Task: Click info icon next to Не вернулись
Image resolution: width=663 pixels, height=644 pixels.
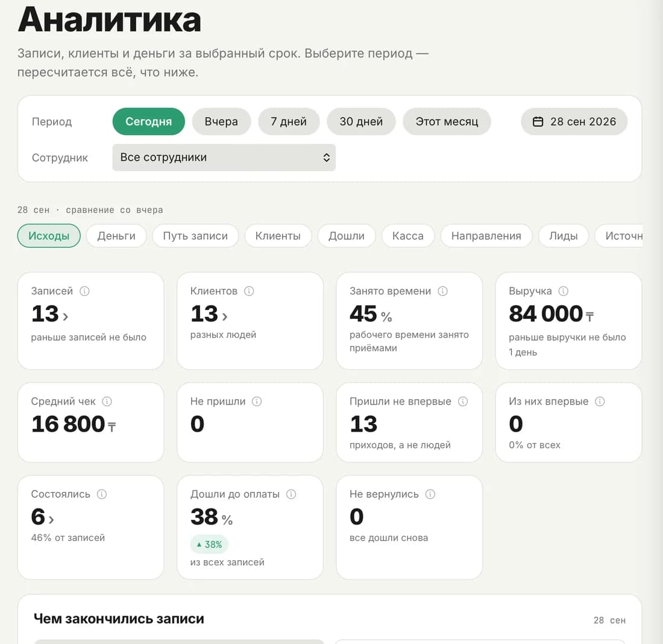Action: coord(430,494)
